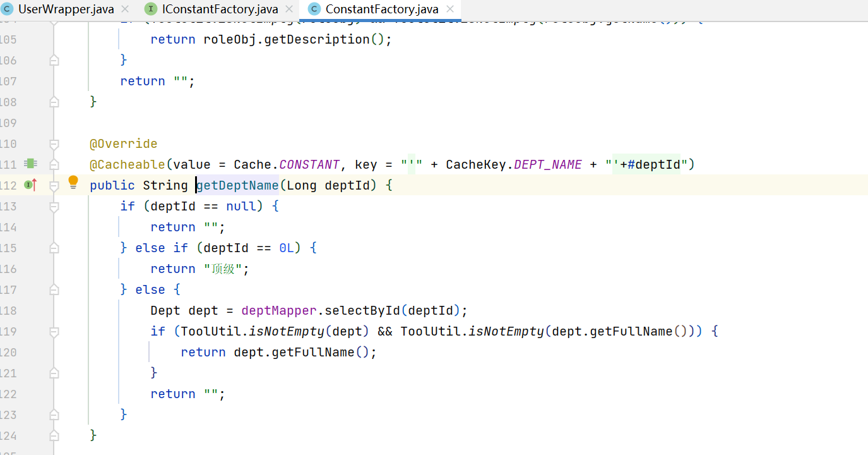The width and height of the screenshot is (868, 455).
Task: Toggle the fold marker at line 115
Action: pyautogui.click(x=54, y=248)
